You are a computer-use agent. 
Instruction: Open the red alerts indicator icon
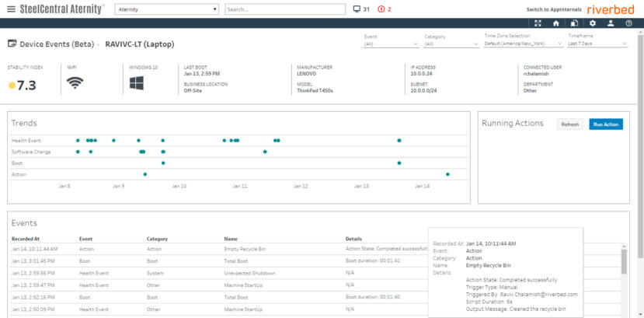point(381,9)
